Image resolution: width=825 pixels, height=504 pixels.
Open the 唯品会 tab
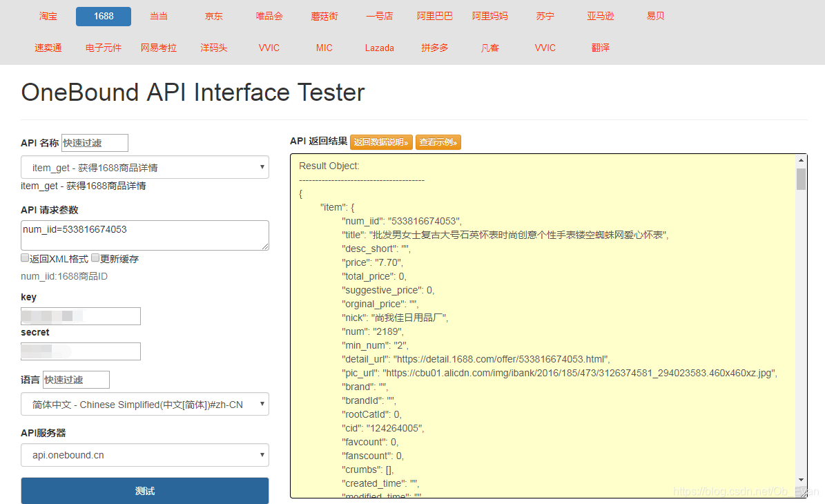tap(269, 17)
